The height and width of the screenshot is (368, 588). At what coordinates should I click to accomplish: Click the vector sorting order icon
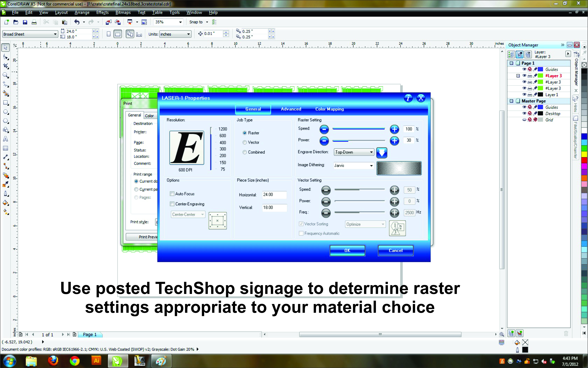pyautogui.click(x=397, y=228)
